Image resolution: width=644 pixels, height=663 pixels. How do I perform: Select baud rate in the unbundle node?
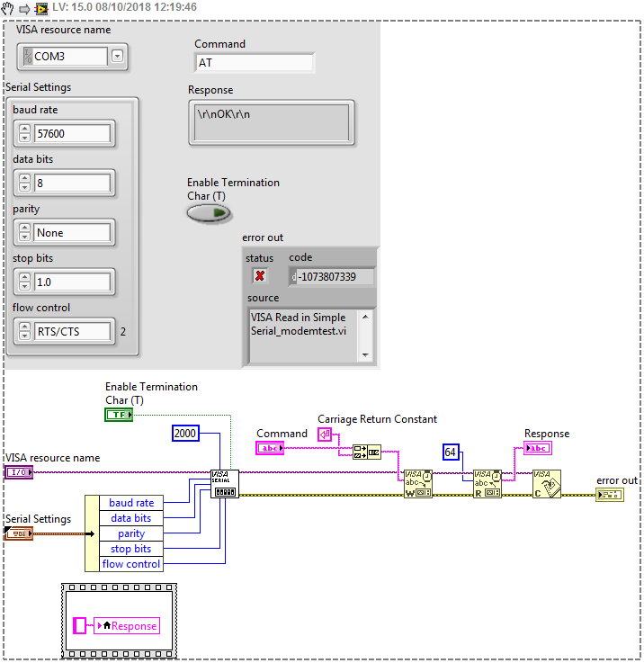click(x=131, y=503)
